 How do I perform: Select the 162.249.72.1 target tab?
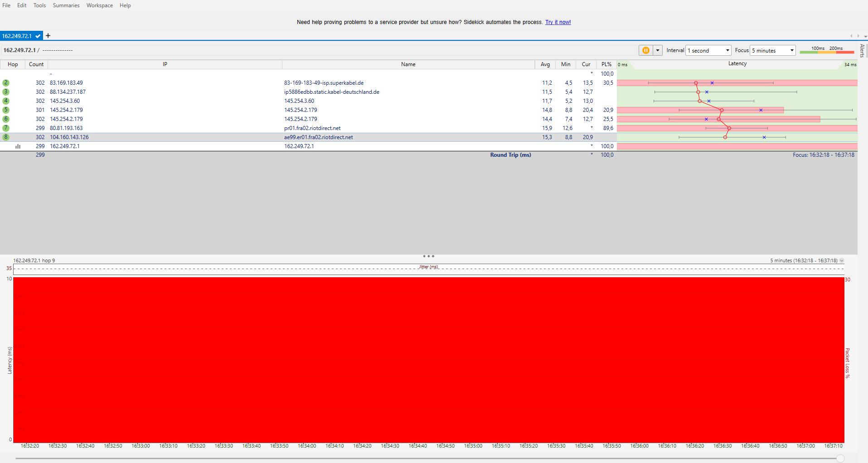pyautogui.click(x=21, y=36)
